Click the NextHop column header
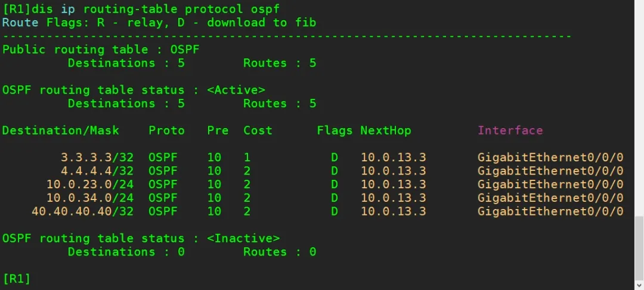 tap(385, 130)
